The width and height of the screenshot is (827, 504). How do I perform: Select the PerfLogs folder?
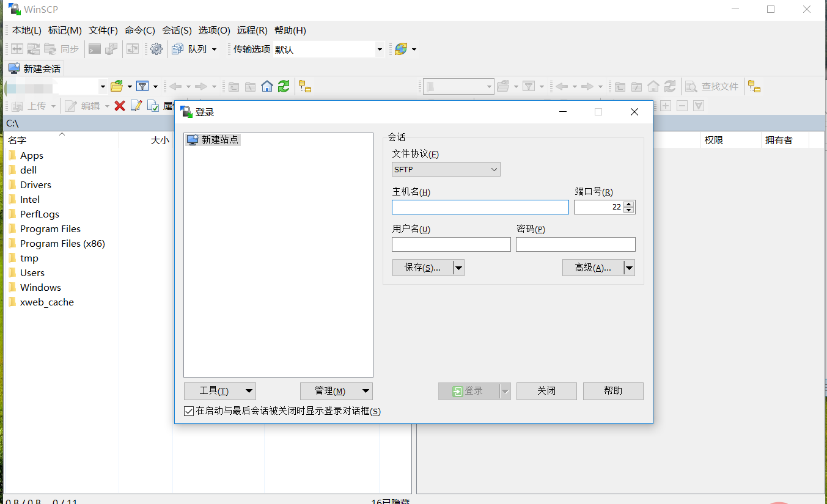[x=34, y=214]
